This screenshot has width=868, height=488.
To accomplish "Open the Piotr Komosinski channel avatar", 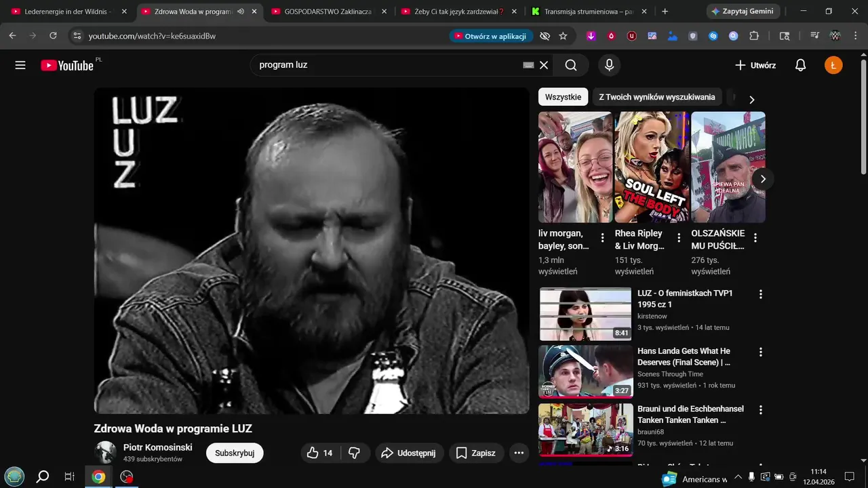I will pos(105,452).
